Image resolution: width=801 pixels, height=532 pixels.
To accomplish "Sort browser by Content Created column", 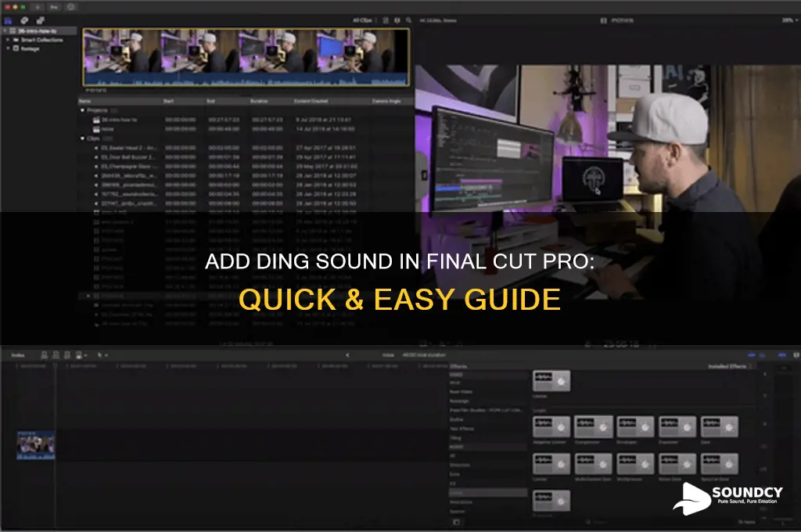I will pyautogui.click(x=311, y=101).
